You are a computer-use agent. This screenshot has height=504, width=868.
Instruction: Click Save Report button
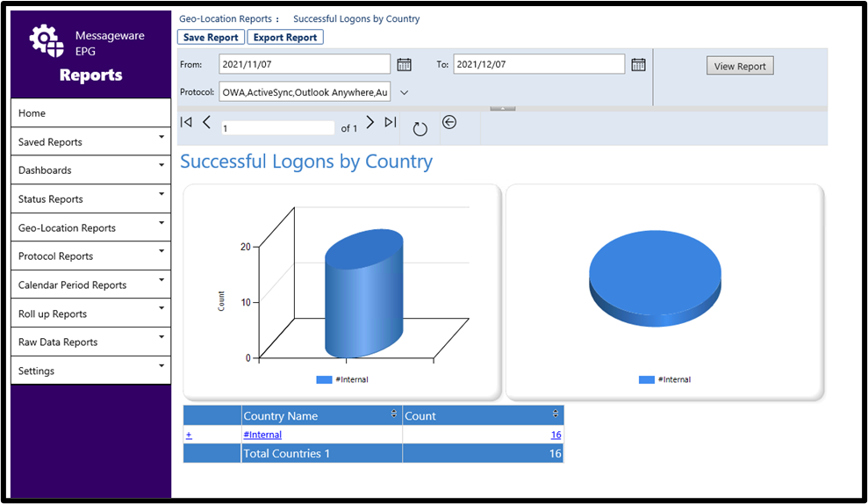click(x=211, y=37)
